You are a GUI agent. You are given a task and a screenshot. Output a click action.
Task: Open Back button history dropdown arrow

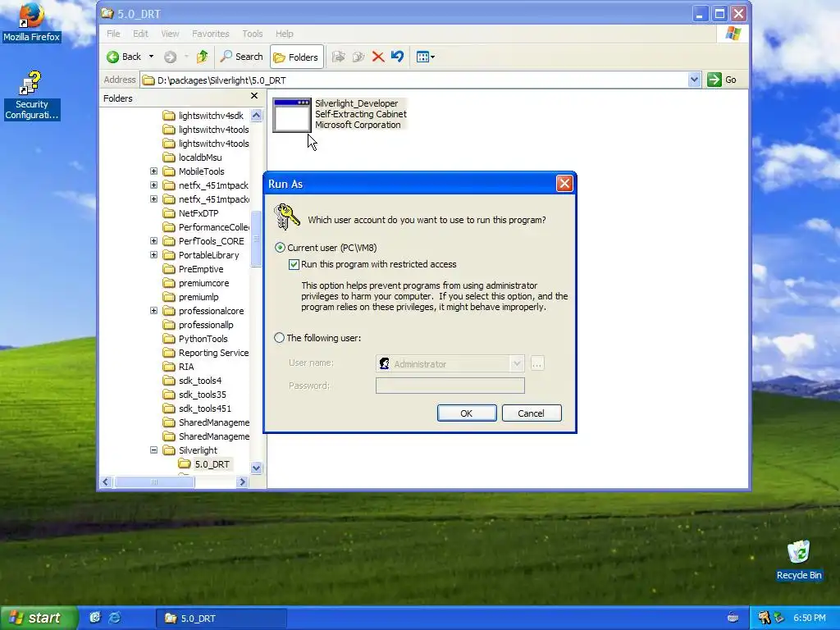(x=151, y=57)
